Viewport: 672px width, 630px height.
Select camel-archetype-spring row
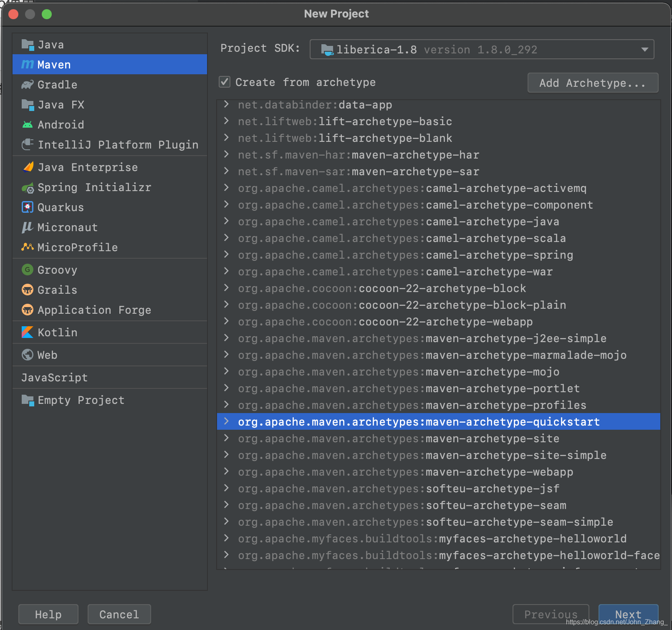pyautogui.click(x=438, y=255)
